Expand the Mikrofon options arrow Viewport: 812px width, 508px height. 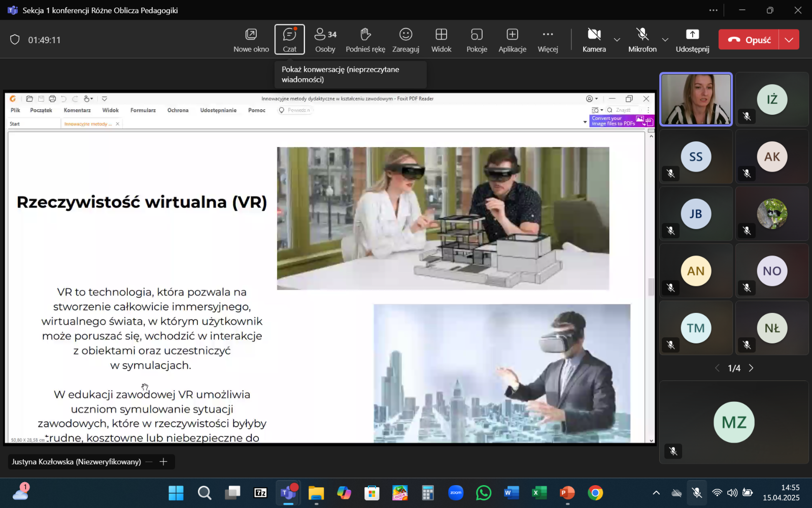pos(665,40)
